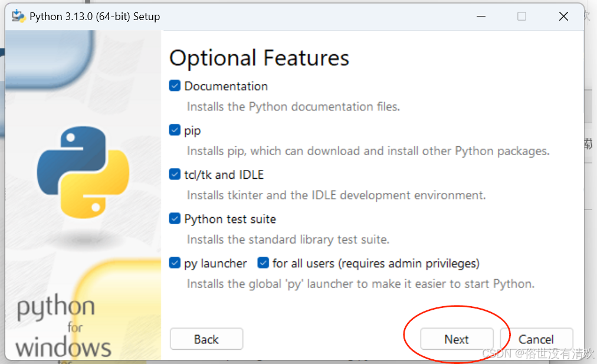Uncheck the Documentation checkbox
This screenshot has width=597, height=364.
point(175,86)
